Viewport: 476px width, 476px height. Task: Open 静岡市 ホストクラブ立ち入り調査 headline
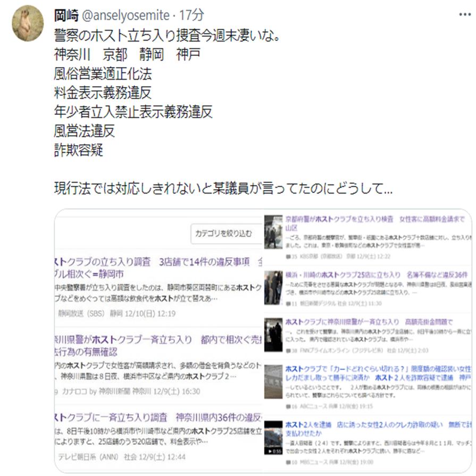(158, 268)
